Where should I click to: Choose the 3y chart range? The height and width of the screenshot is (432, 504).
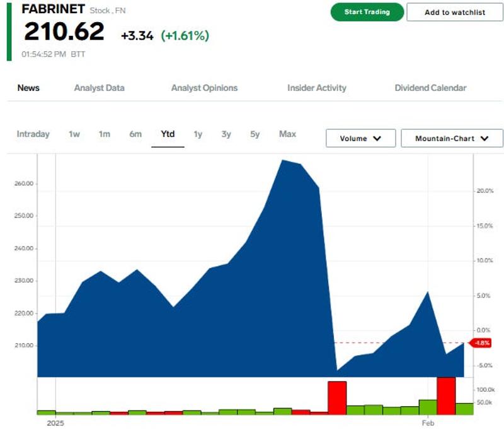[226, 134]
